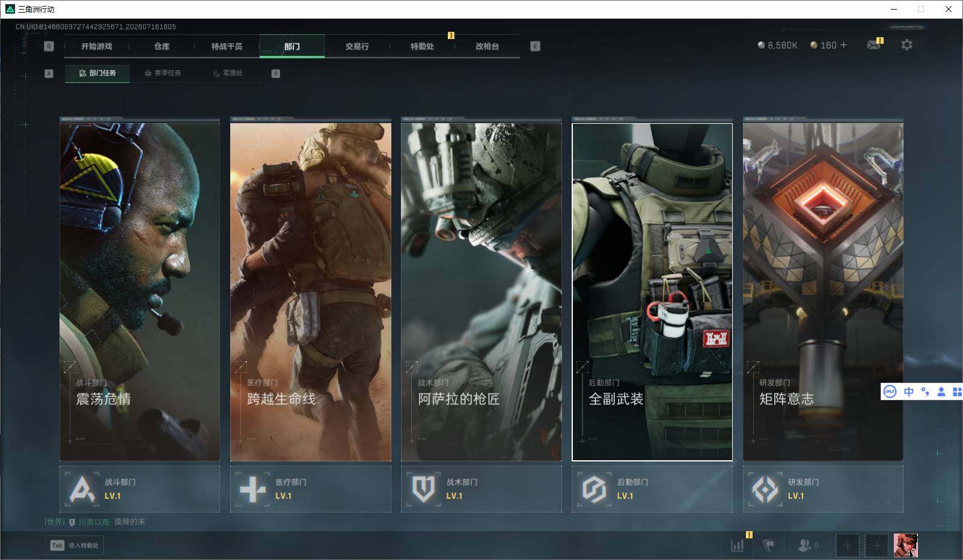Go to the 交易行 tab
This screenshot has height=560, width=963.
[357, 46]
